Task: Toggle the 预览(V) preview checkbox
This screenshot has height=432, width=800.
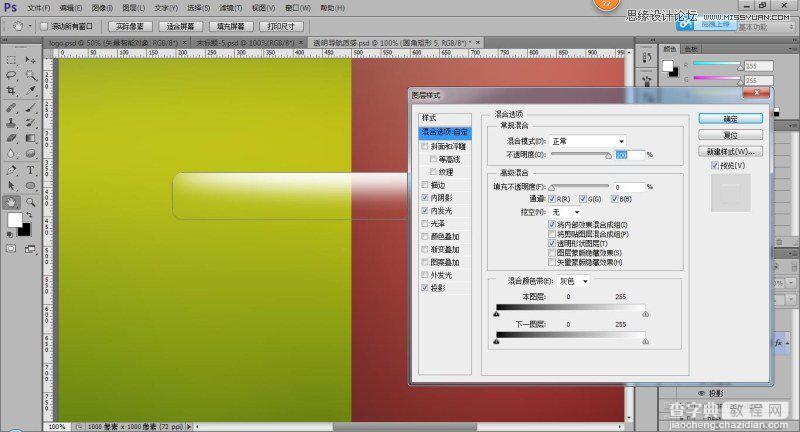Action: tap(715, 165)
